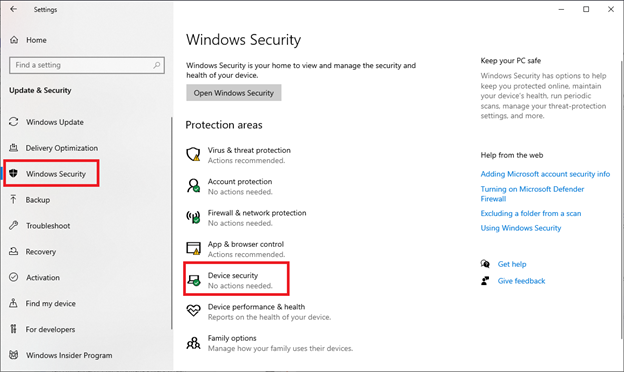Click Open Windows Security button

(x=234, y=93)
